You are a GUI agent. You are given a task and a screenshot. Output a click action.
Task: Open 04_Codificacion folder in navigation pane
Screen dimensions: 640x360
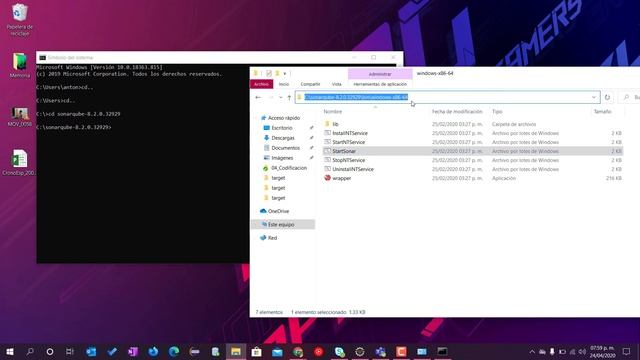289,168
